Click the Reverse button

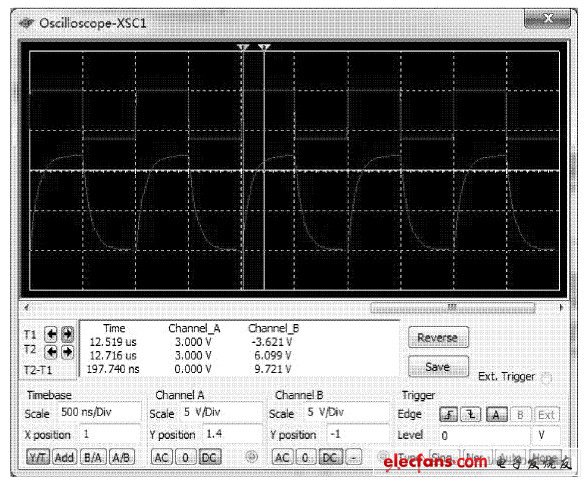tap(438, 338)
